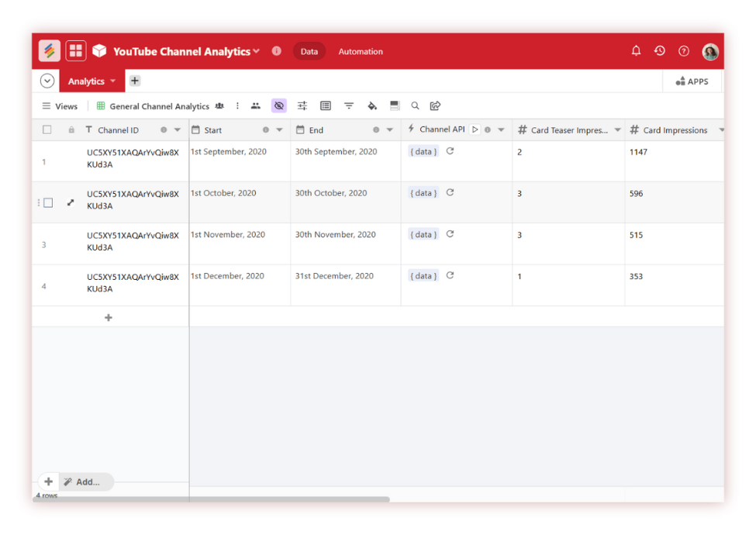Collapse tables with circled chevron button
756x535 pixels.
47,81
